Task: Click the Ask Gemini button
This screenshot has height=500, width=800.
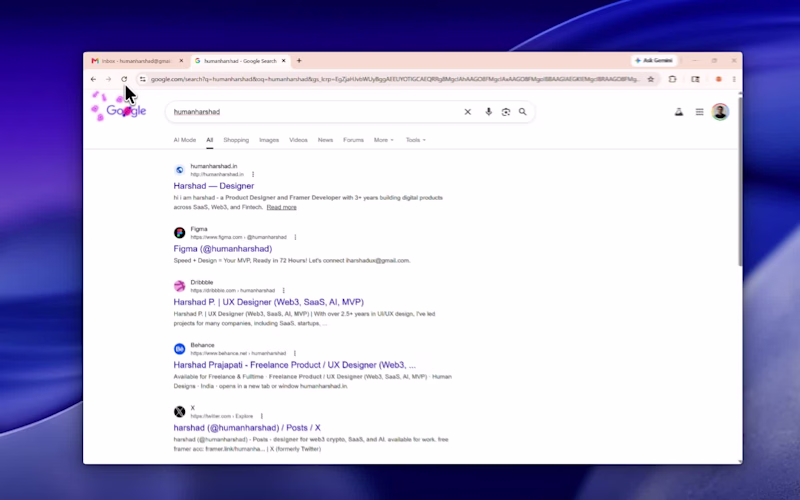Action: (x=654, y=60)
